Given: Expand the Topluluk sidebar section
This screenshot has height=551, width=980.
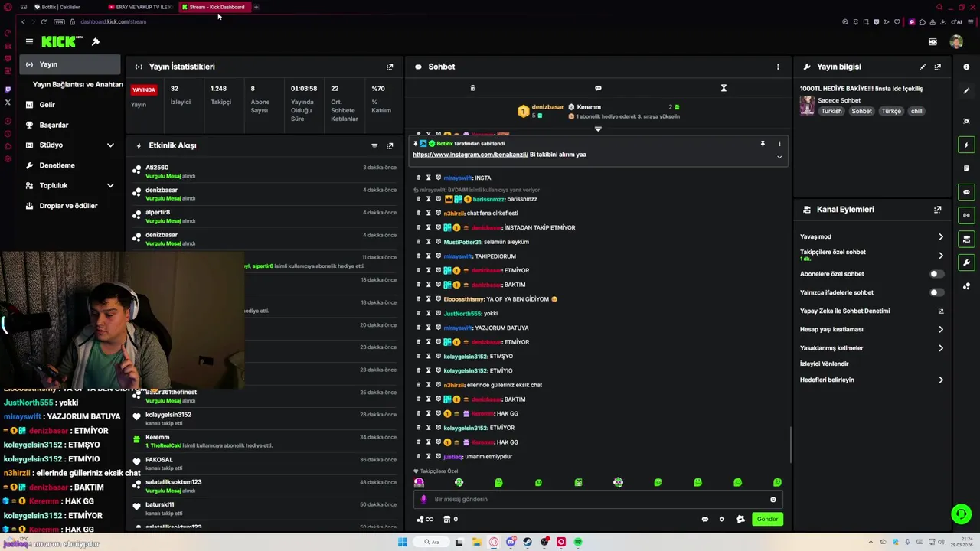Looking at the screenshot, I should 110,186.
